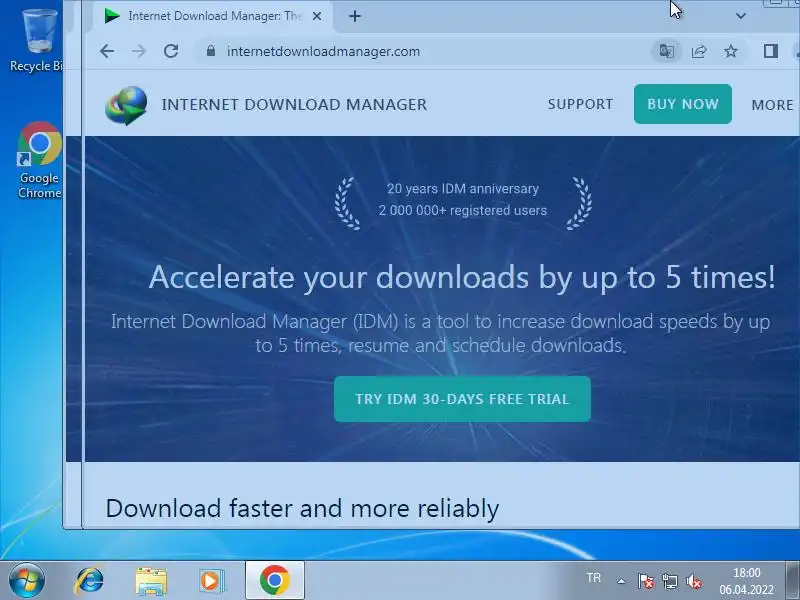
Task: Reload the Internet Download Manager page
Action: [171, 51]
